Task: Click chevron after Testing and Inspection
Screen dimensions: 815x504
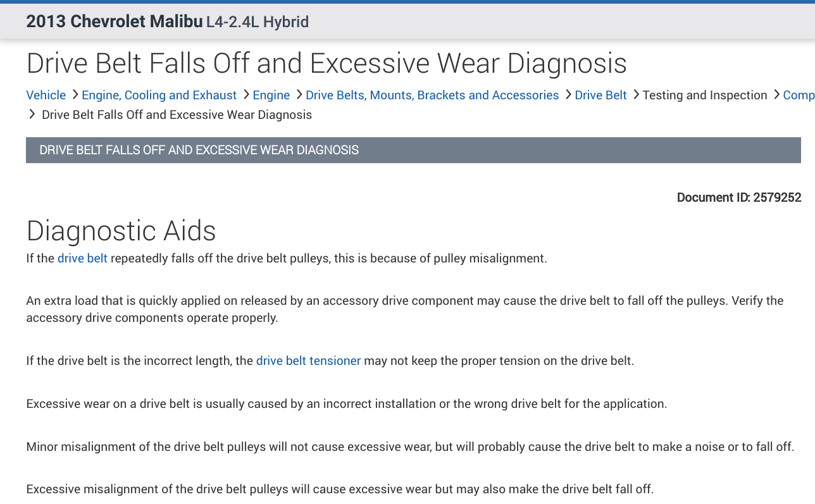Action: click(776, 95)
